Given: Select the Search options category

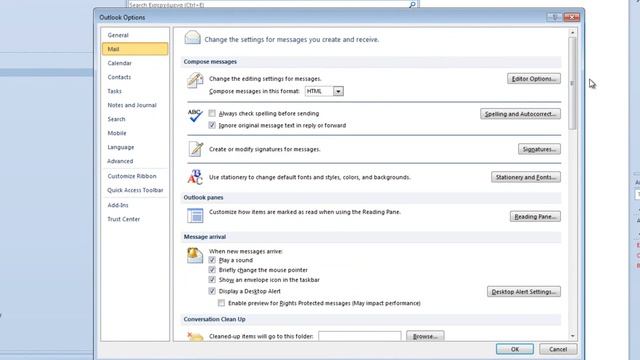Looking at the screenshot, I should pos(135,119).
